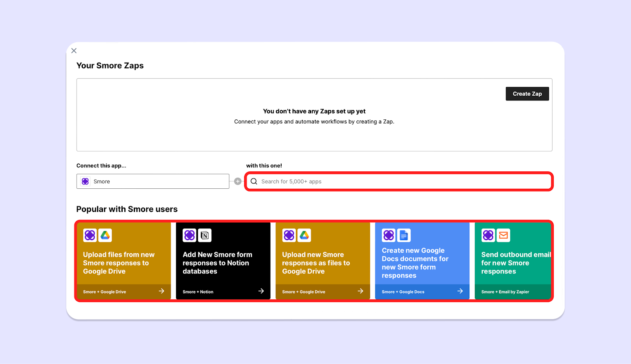This screenshot has width=631, height=364.
Task: Select the Smore app field
Action: pyautogui.click(x=153, y=181)
